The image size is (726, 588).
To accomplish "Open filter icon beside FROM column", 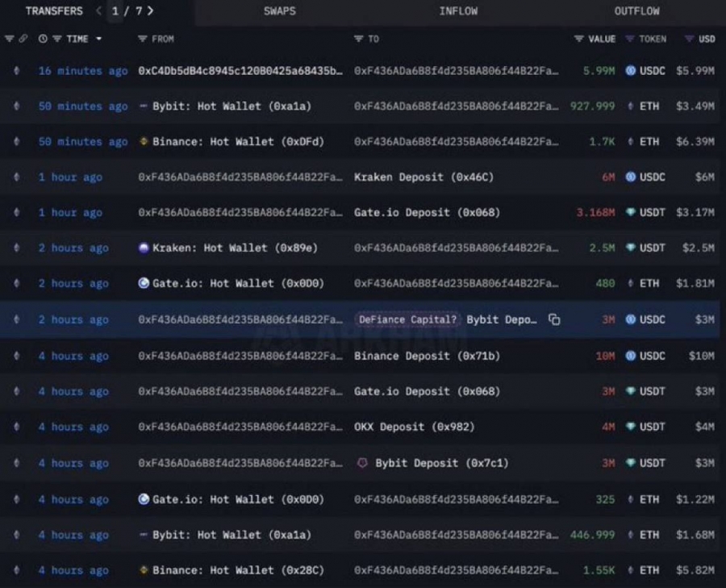I will click(x=143, y=39).
